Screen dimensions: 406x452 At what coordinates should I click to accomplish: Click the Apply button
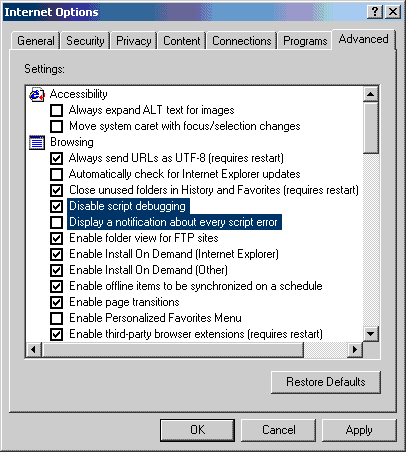click(359, 430)
